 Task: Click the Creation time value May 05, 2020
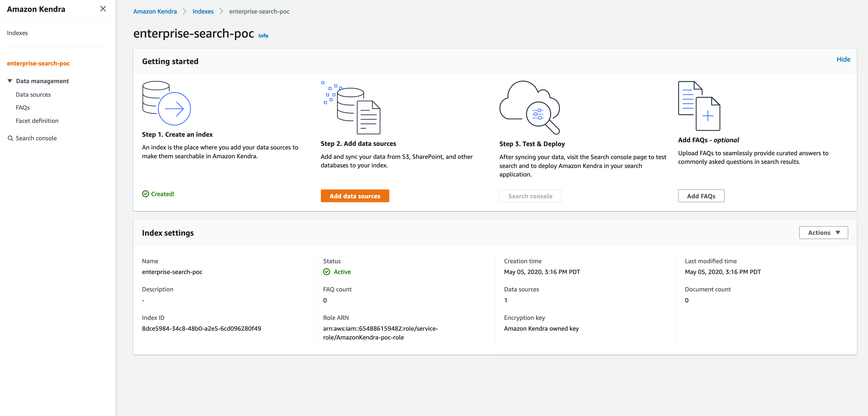coord(542,272)
